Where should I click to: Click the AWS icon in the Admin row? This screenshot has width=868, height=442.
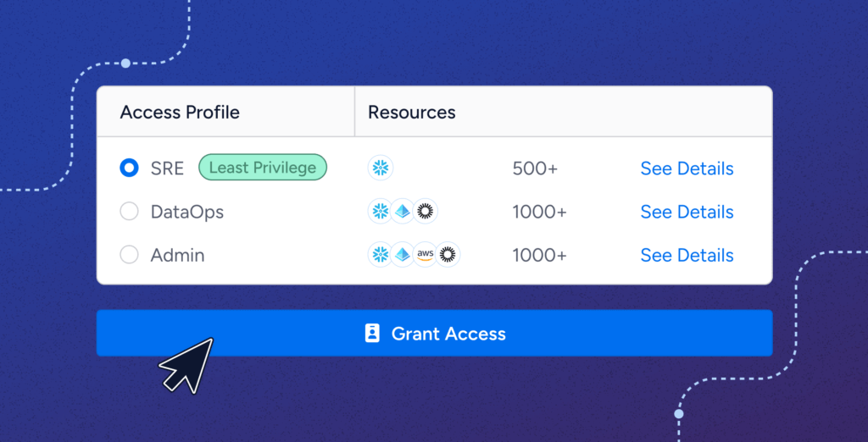[425, 255]
